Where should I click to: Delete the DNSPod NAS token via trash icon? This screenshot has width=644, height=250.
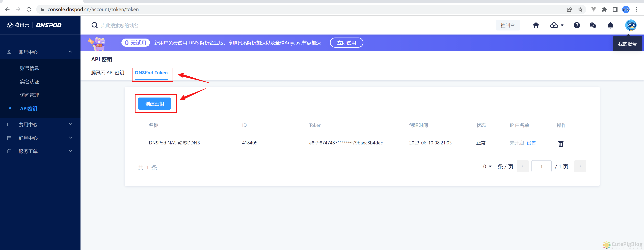(x=561, y=144)
